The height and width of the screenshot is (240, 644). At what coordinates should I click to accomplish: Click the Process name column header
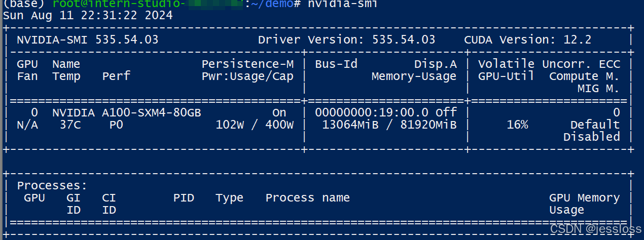pyautogui.click(x=308, y=197)
